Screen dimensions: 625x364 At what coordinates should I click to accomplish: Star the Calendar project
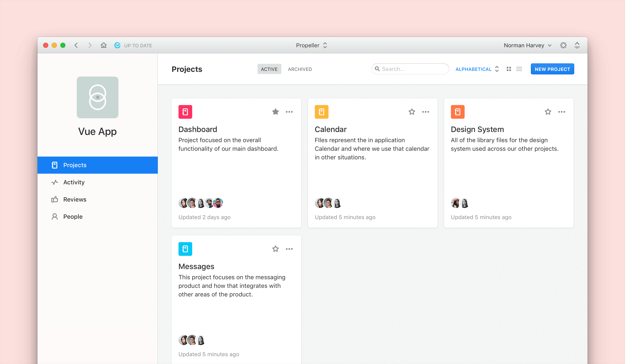[412, 112]
